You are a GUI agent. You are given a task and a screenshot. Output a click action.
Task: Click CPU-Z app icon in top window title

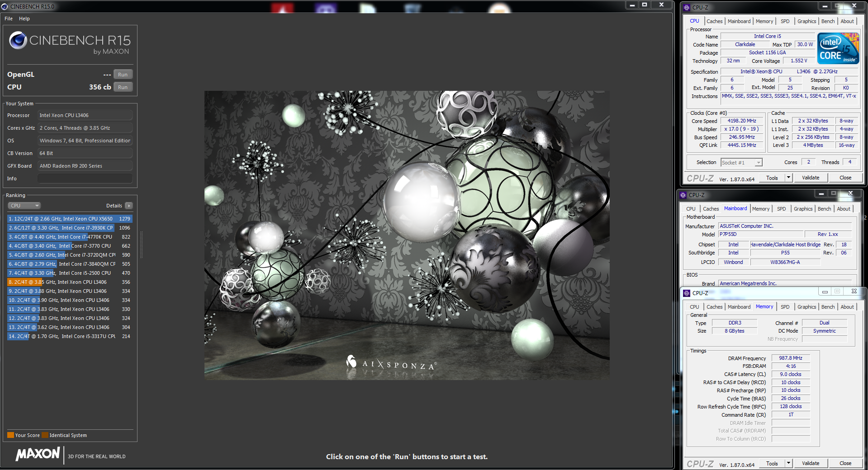point(687,7)
